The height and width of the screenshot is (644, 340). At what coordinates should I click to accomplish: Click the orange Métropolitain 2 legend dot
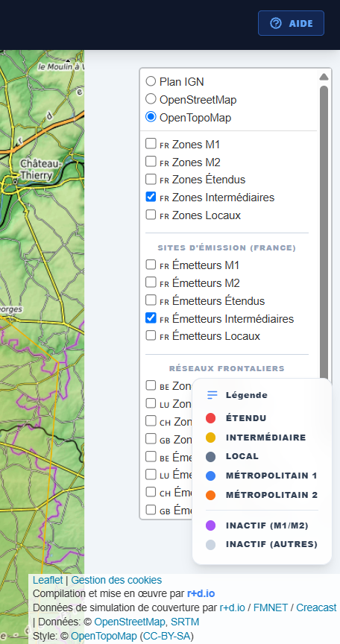click(x=211, y=495)
